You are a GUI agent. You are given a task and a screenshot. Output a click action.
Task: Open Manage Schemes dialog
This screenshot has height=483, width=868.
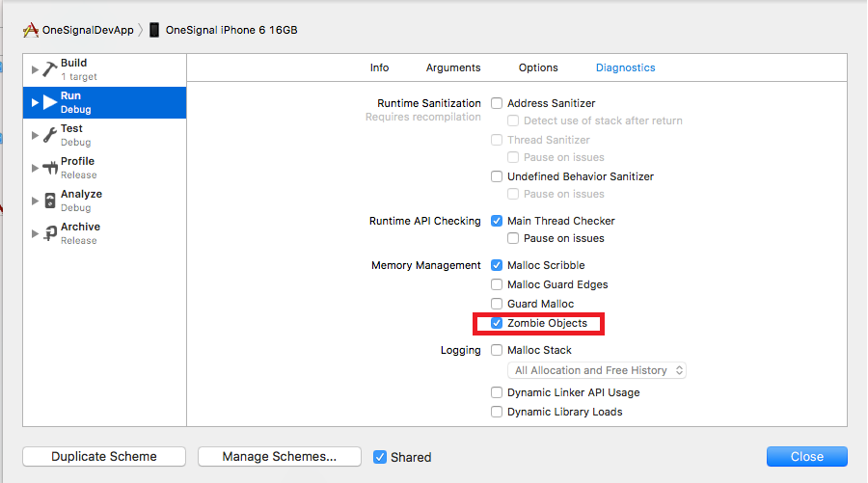pyautogui.click(x=280, y=456)
